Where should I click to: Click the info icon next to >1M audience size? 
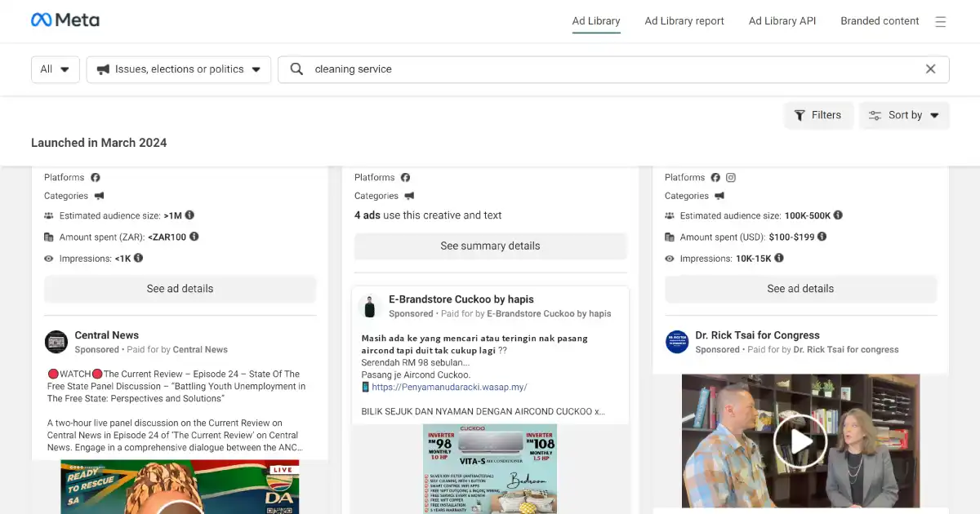[x=189, y=215]
